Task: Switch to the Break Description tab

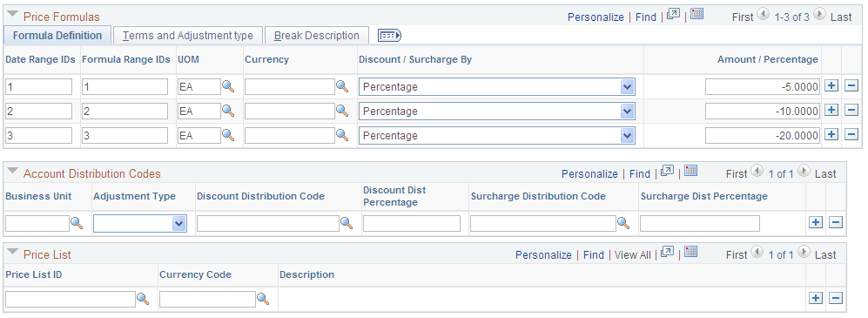Action: [x=317, y=36]
